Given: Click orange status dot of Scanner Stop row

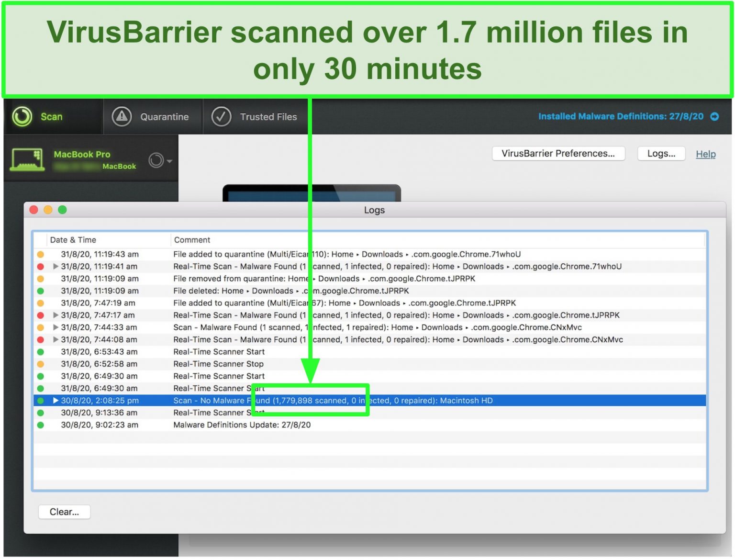Looking at the screenshot, I should 41,364.
